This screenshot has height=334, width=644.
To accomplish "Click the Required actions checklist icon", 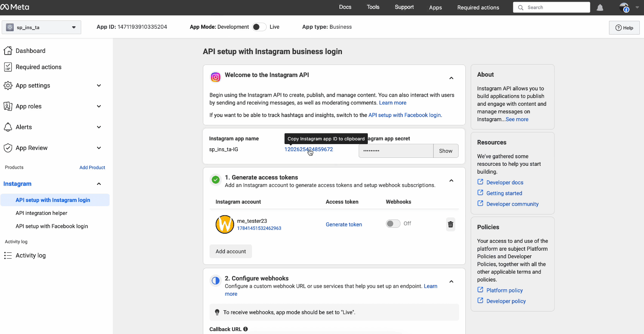I will tap(7, 67).
